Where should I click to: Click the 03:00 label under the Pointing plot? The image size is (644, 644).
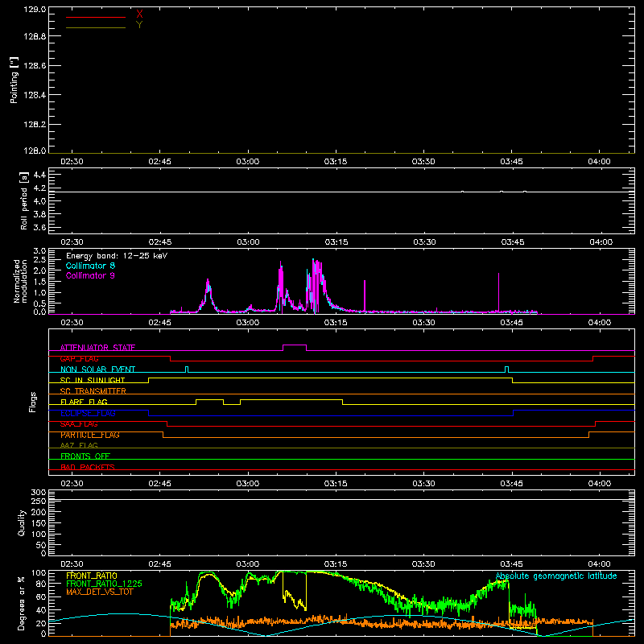pos(248,162)
